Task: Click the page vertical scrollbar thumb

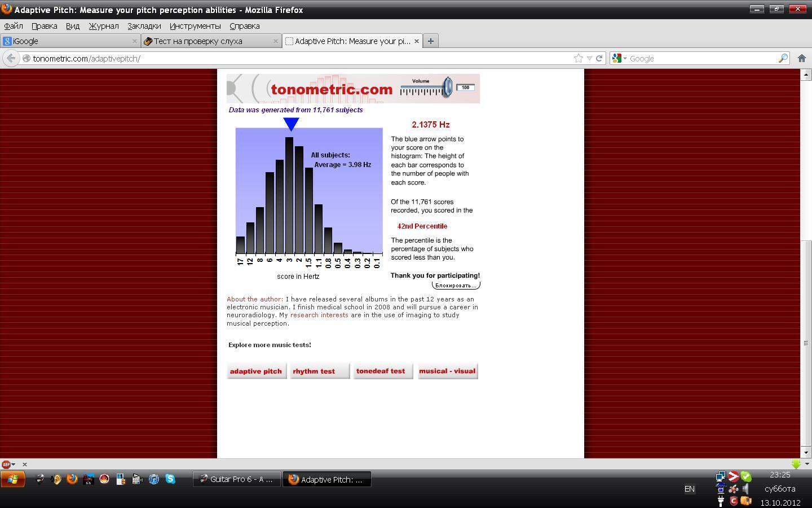Action: [x=807, y=343]
